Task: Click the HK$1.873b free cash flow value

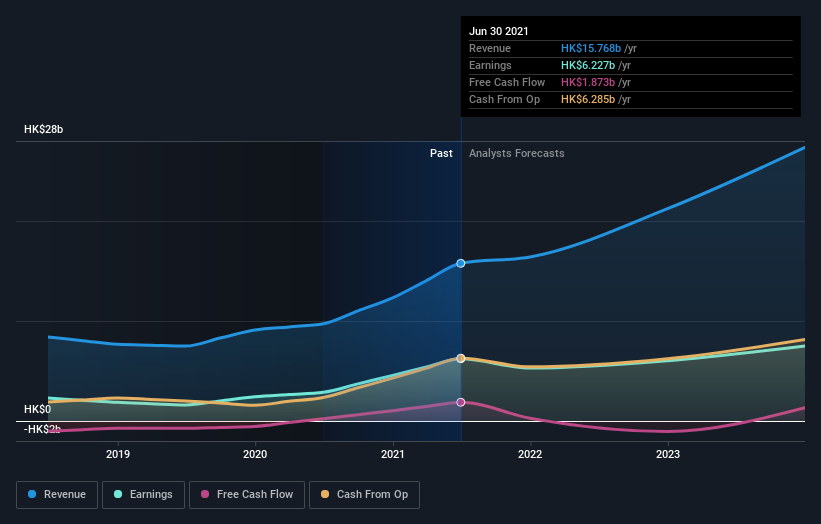Action: pos(588,82)
